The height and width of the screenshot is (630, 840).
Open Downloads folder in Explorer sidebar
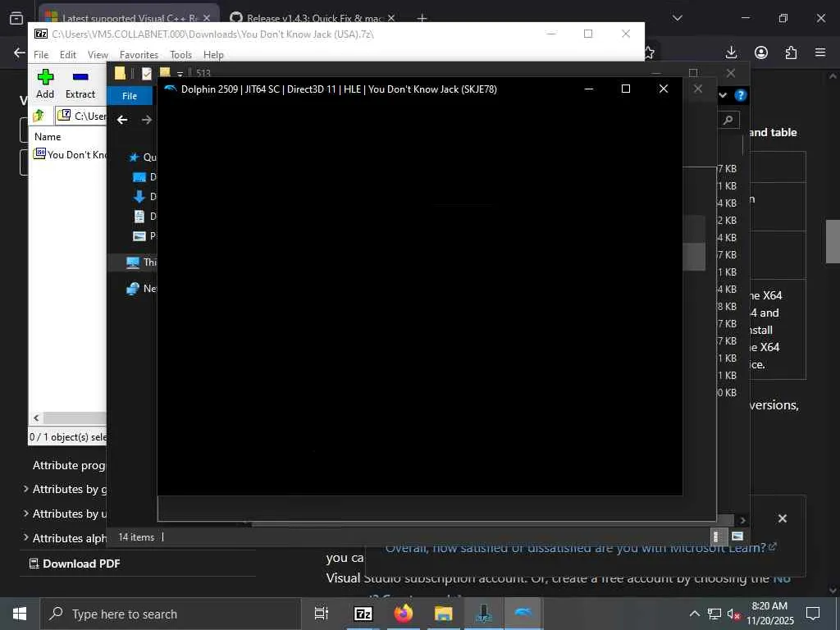pyautogui.click(x=144, y=197)
